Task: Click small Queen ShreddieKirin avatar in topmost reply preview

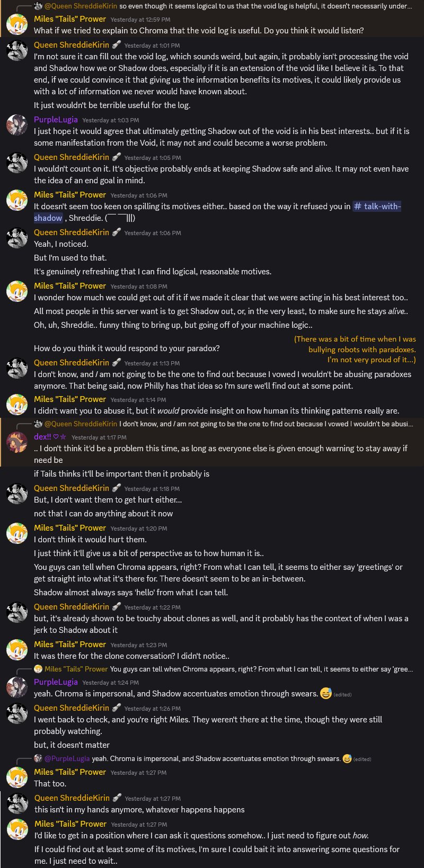Action: [38, 6]
